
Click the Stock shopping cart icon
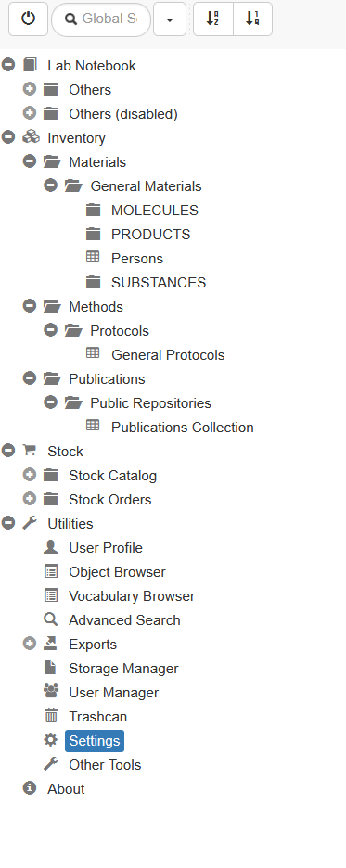point(30,451)
